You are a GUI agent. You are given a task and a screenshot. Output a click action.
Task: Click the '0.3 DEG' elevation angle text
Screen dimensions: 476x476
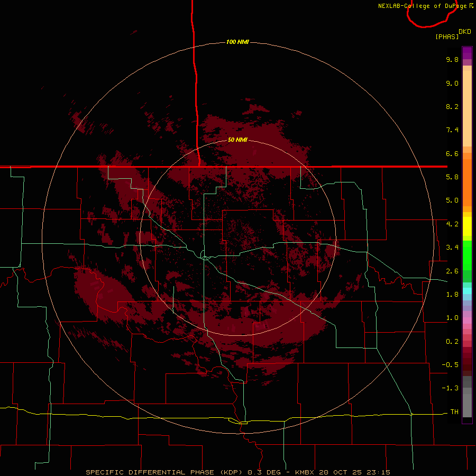264,472
